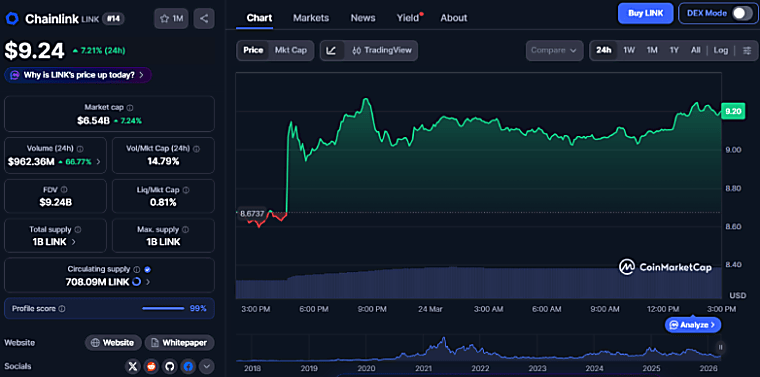Click the verified checkmark badge
The height and width of the screenshot is (377, 760).
point(148,269)
